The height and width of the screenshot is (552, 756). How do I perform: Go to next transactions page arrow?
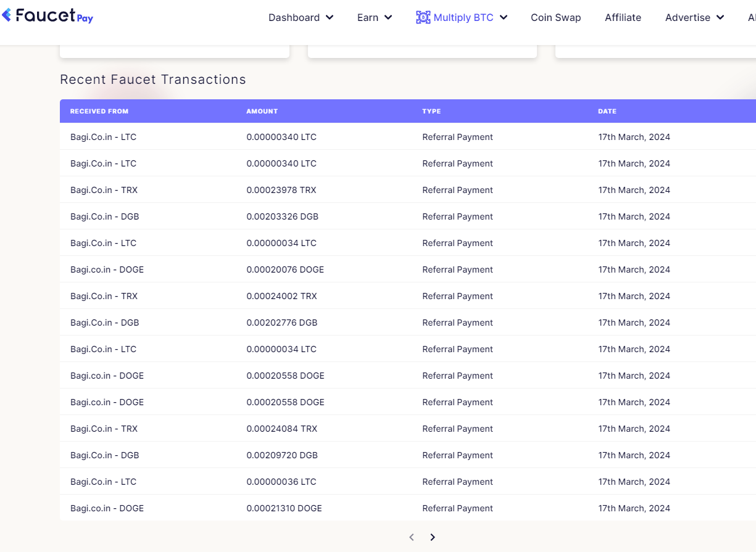(433, 537)
